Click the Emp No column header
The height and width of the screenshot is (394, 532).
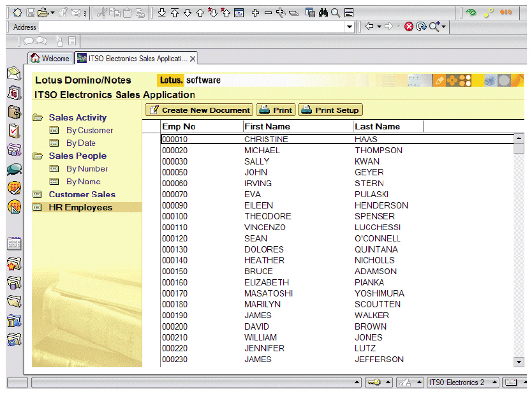pyautogui.click(x=202, y=126)
